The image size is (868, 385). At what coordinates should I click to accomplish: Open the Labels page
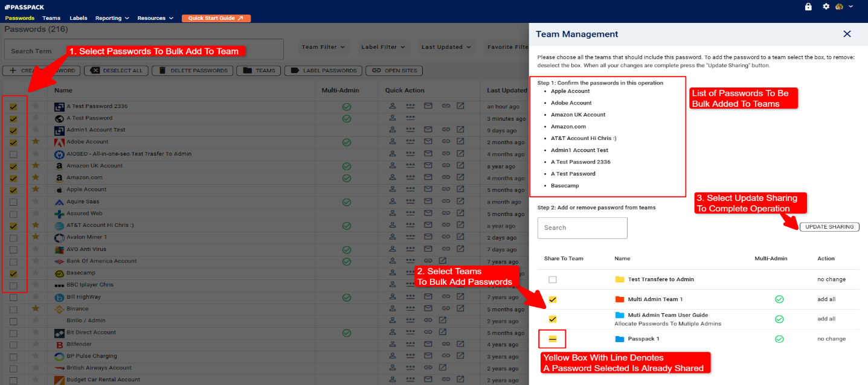pyautogui.click(x=78, y=18)
